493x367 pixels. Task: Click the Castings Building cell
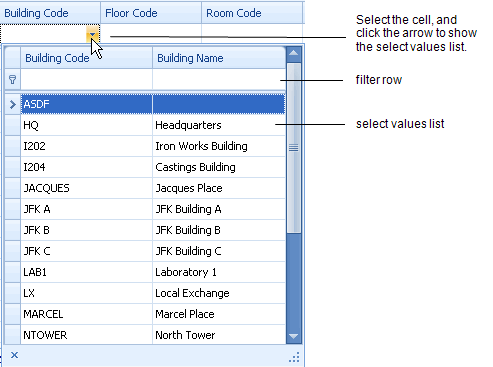coord(219,167)
